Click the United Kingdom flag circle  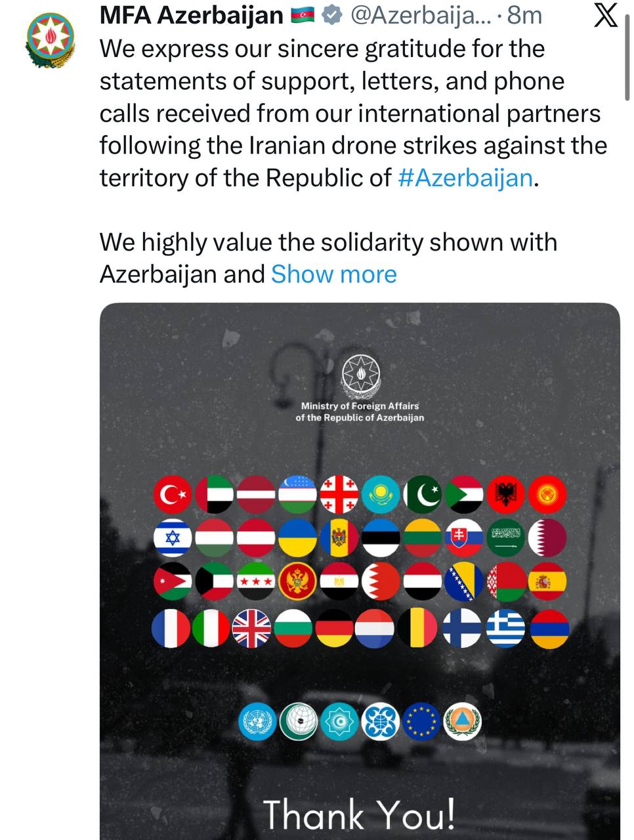252,628
